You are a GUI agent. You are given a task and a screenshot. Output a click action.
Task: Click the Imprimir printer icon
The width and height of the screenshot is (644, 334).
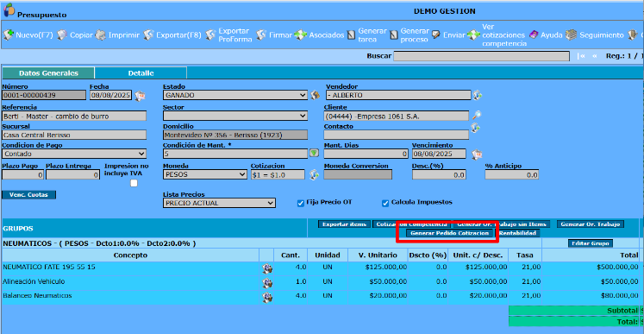point(101,35)
